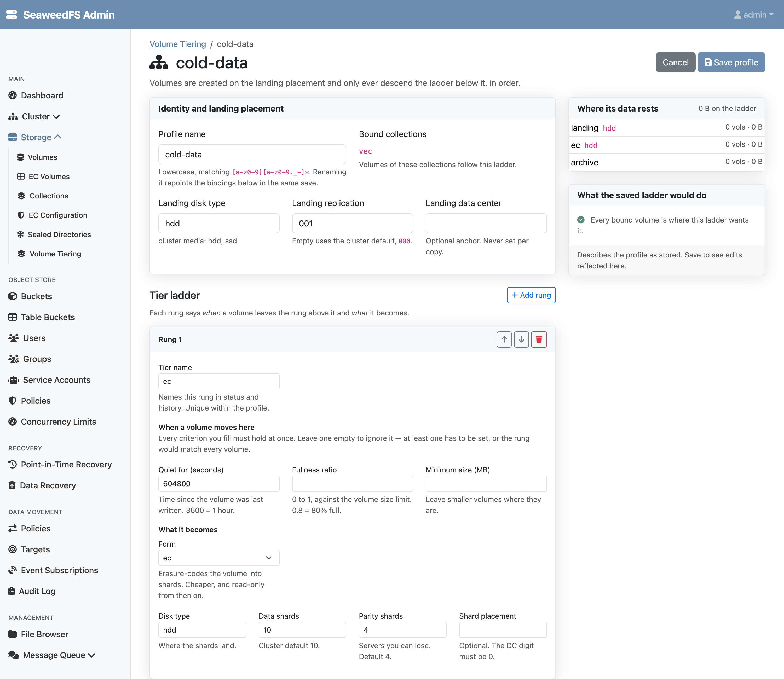Click the object store Policies shield icon
Screen dimensions: 784x679
(x=13, y=401)
